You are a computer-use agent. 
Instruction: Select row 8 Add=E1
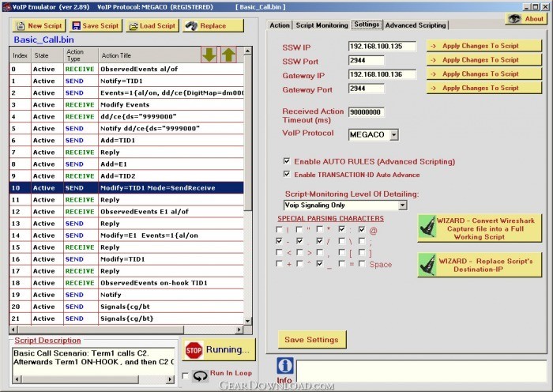126,164
